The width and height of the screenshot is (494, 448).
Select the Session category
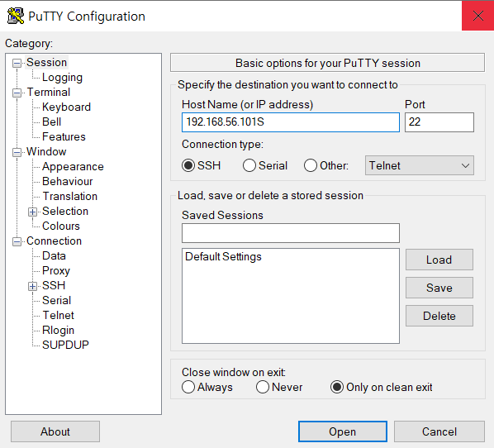(46, 63)
